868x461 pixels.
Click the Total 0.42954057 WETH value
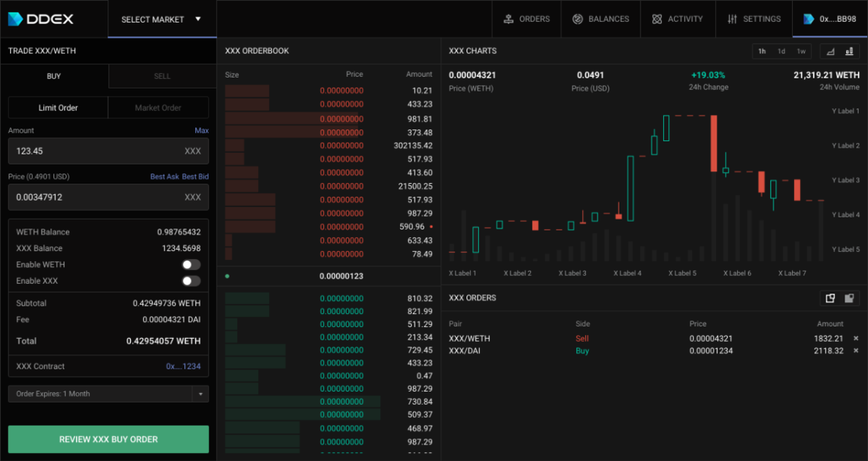(x=163, y=341)
